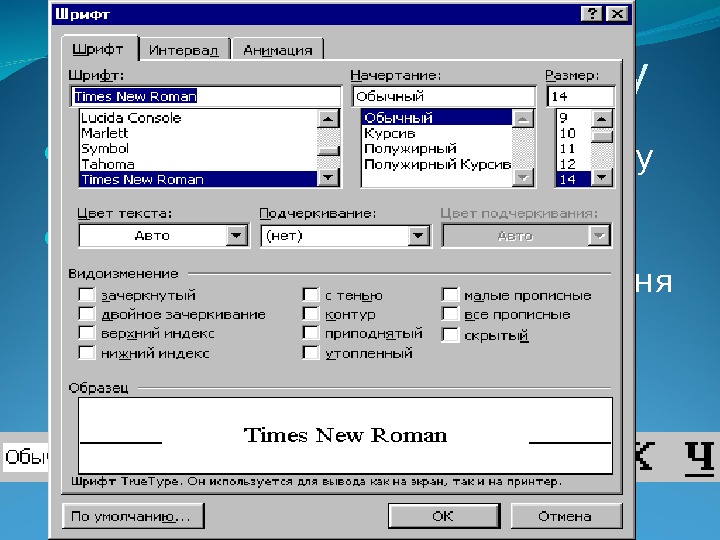Click size list scroll down arrow
This screenshot has height=540, width=720.
click(602, 177)
